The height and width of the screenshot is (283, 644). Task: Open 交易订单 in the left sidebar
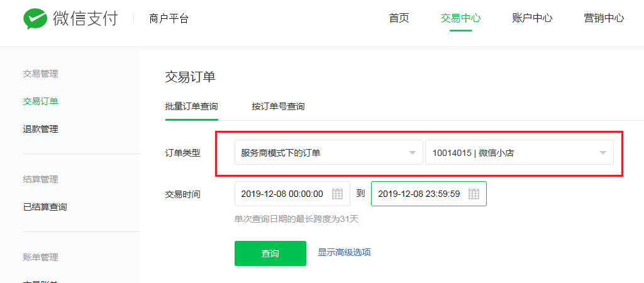(41, 101)
